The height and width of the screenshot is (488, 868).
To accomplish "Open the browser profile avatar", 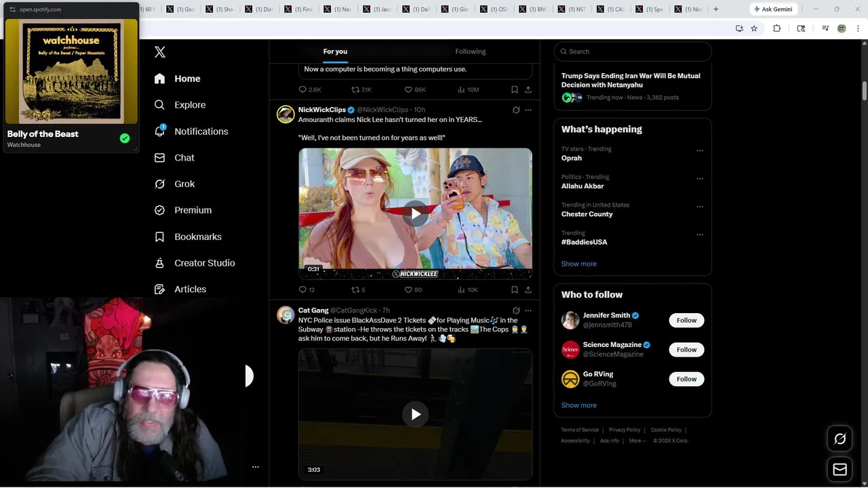I will (x=842, y=28).
